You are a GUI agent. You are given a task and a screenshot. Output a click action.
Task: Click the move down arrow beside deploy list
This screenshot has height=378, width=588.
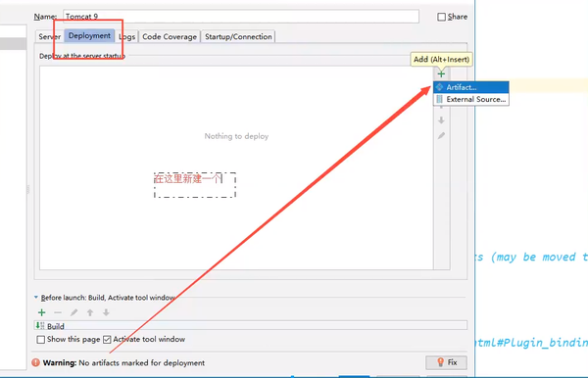441,120
